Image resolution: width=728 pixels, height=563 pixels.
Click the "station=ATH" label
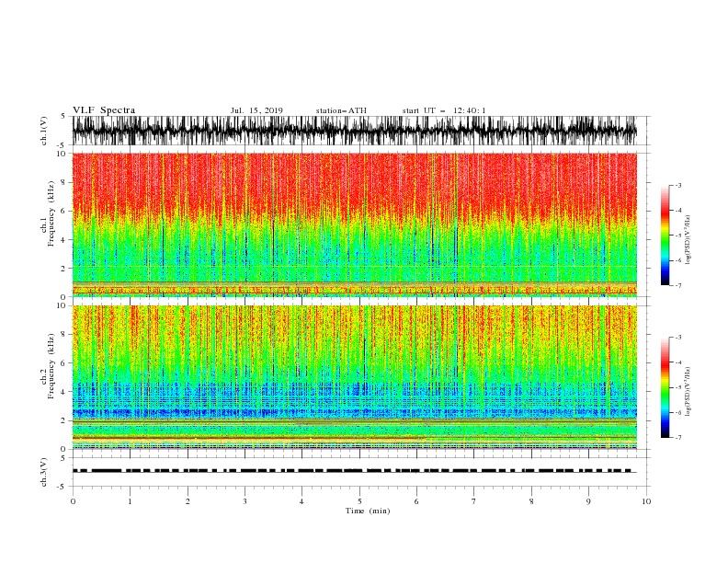click(341, 110)
